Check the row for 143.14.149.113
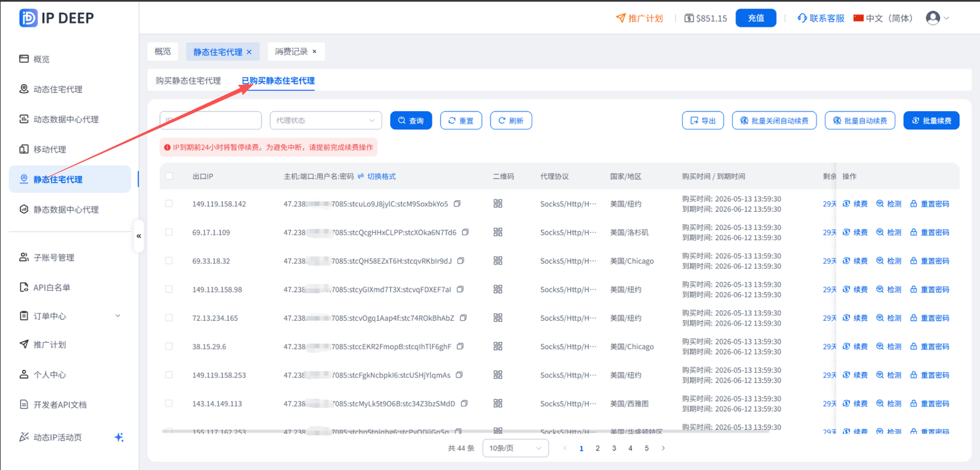980x470 pixels. (169, 403)
